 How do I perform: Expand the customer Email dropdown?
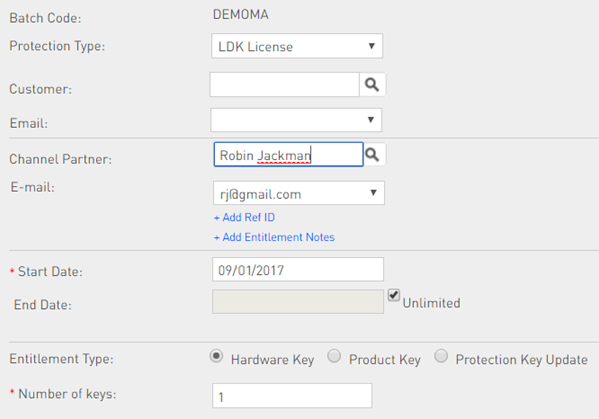click(296, 120)
